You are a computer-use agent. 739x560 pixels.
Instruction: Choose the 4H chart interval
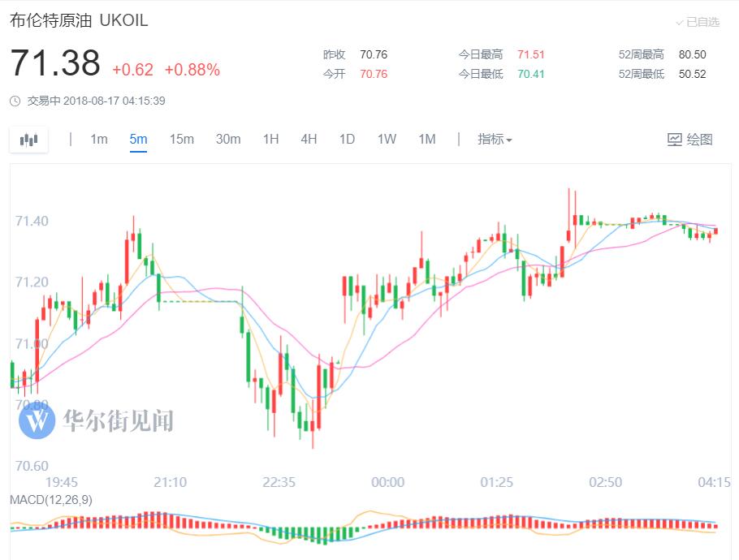click(309, 140)
